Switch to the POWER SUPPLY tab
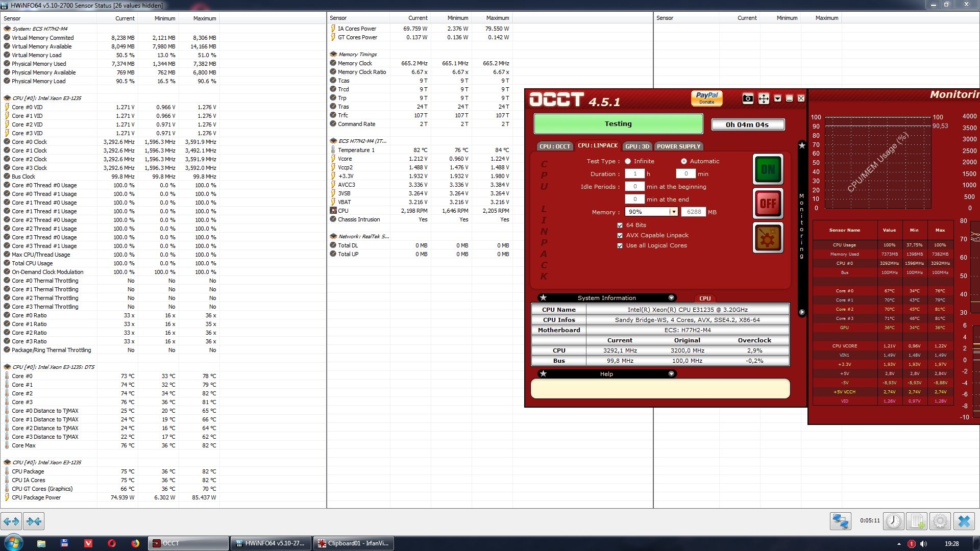 pos(678,146)
